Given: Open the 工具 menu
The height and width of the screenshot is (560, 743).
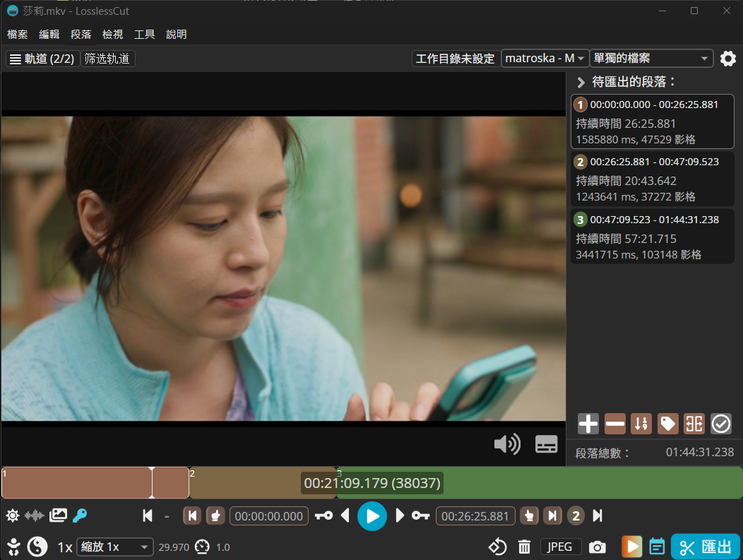Looking at the screenshot, I should pyautogui.click(x=145, y=34).
